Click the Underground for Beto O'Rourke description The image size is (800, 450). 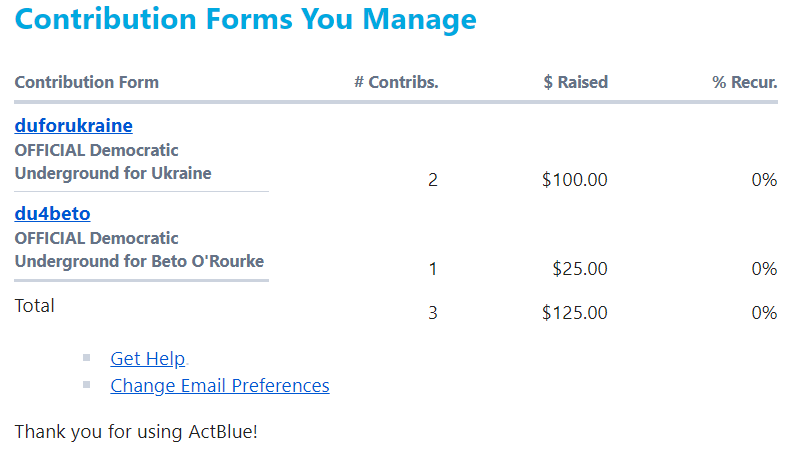pyautogui.click(x=139, y=262)
